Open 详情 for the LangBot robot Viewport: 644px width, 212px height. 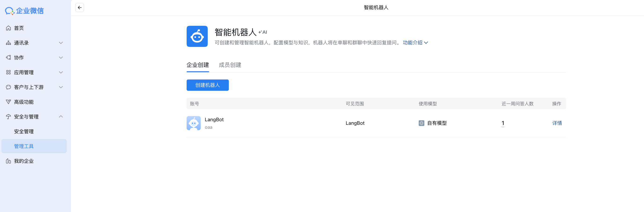point(557,123)
